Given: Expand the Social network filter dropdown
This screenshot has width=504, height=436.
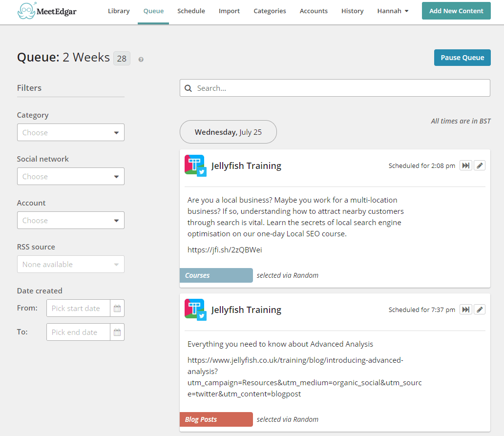Looking at the screenshot, I should coord(71,176).
